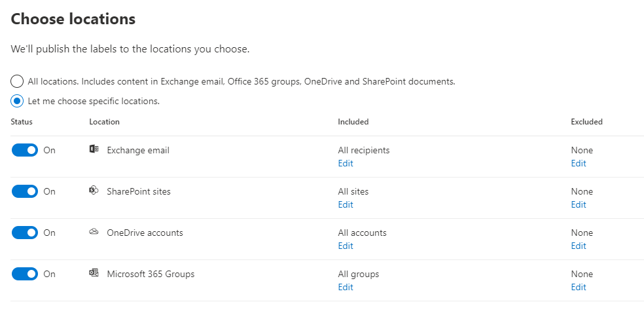Click the Microsoft 365 Groups icon
The image size is (644, 321).
(x=94, y=274)
